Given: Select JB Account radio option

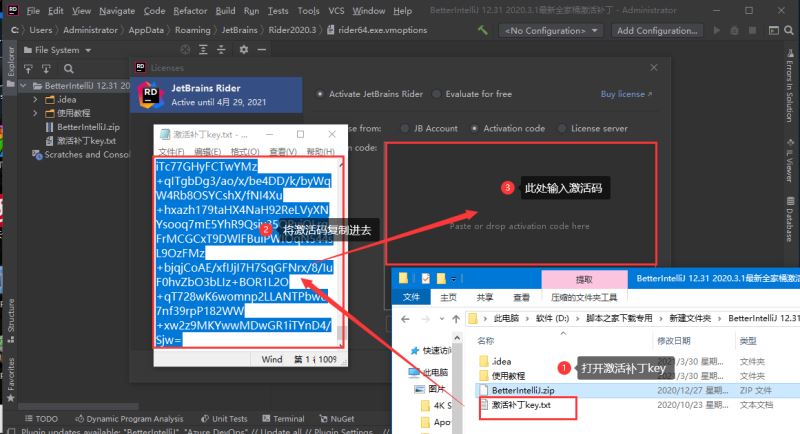Looking at the screenshot, I should [405, 129].
